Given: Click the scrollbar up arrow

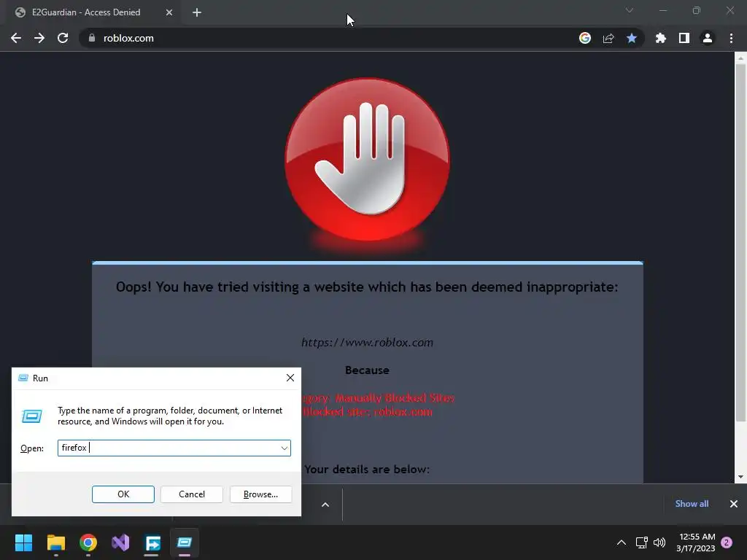Looking at the screenshot, I should (740, 58).
